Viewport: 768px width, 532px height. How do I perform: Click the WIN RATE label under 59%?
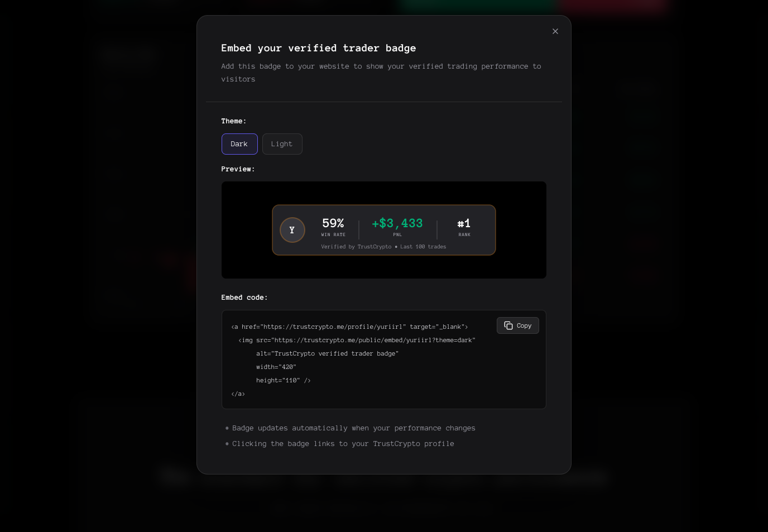click(333, 234)
